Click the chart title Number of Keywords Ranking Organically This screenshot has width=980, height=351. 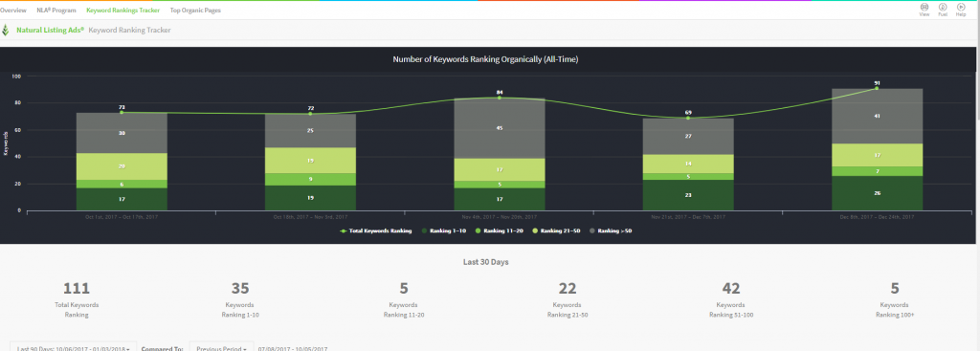pyautogui.click(x=485, y=59)
